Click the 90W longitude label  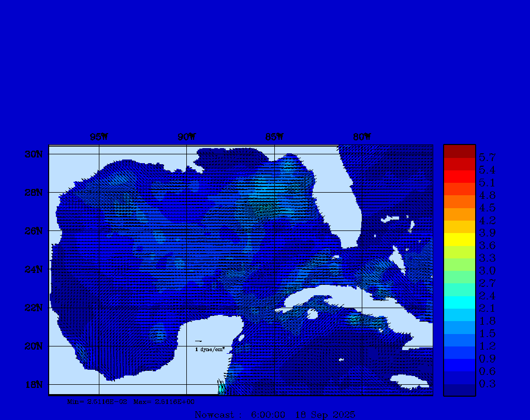[x=186, y=137]
